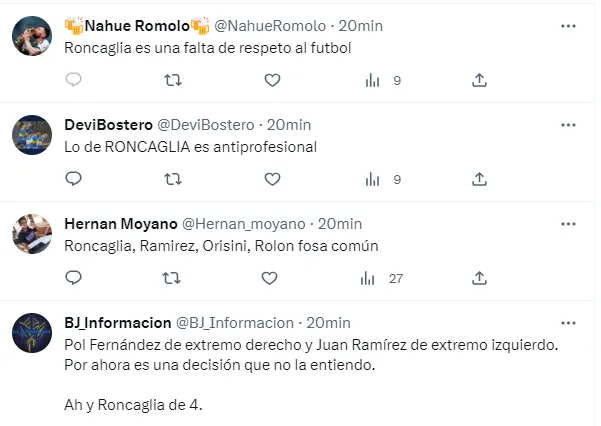Viewport: 601px width, 426px height.
Task: Open more options on Nahue Romolo's tweet
Action: (568, 26)
